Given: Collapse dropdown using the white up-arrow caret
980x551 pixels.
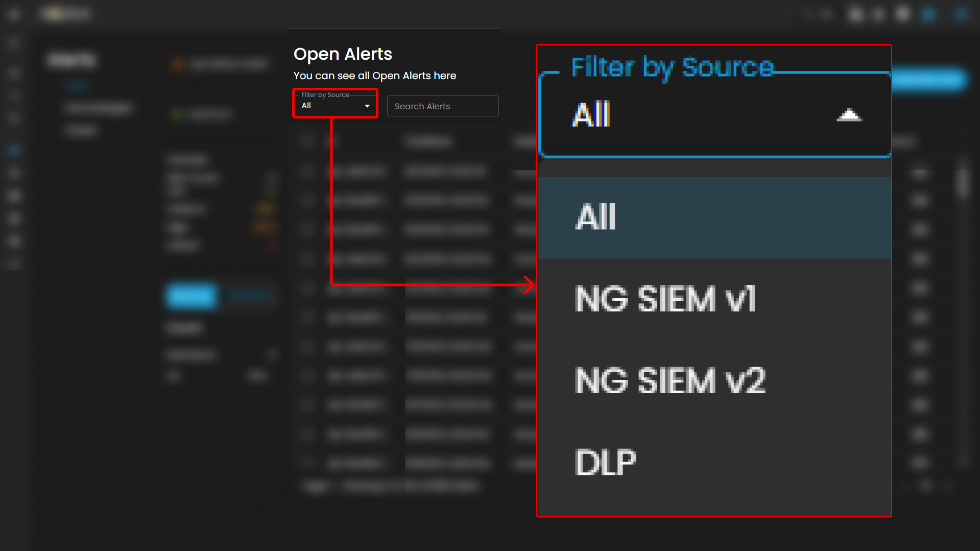Looking at the screenshot, I should click(x=849, y=115).
